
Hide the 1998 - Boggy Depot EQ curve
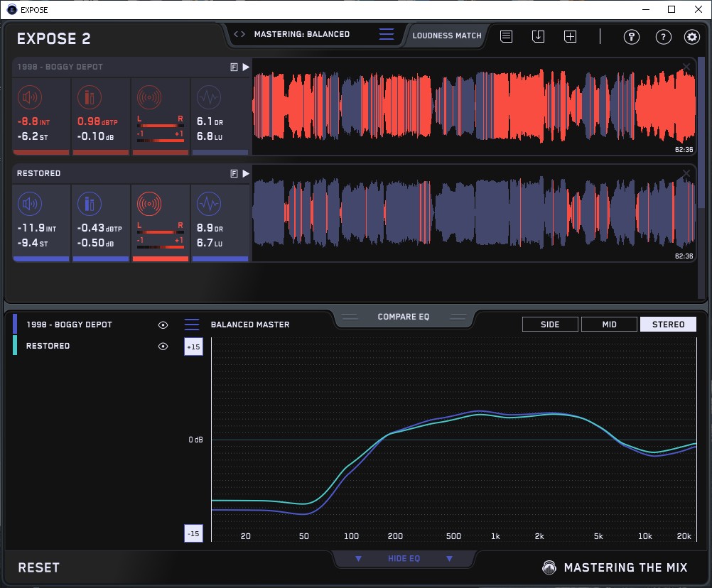click(163, 325)
